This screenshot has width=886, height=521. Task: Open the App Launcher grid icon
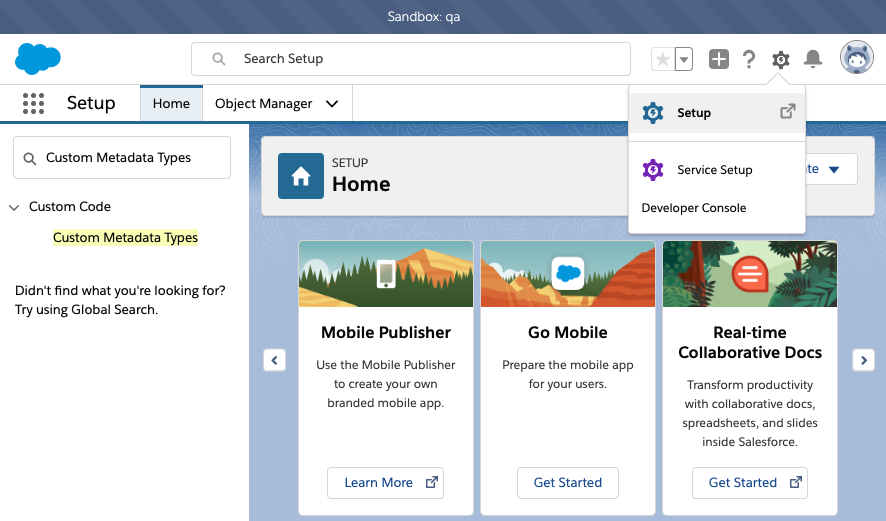pyautogui.click(x=33, y=103)
